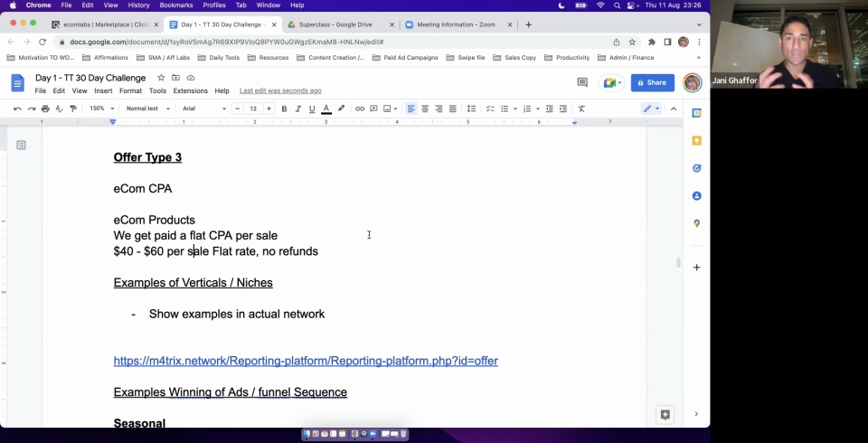Image resolution: width=868 pixels, height=443 pixels.
Task: Open the Paid Ad Campaigns bookmark folder
Action: click(x=405, y=58)
